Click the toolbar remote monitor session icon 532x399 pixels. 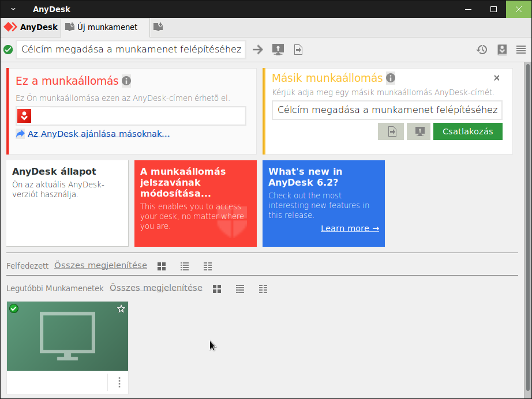(278, 50)
